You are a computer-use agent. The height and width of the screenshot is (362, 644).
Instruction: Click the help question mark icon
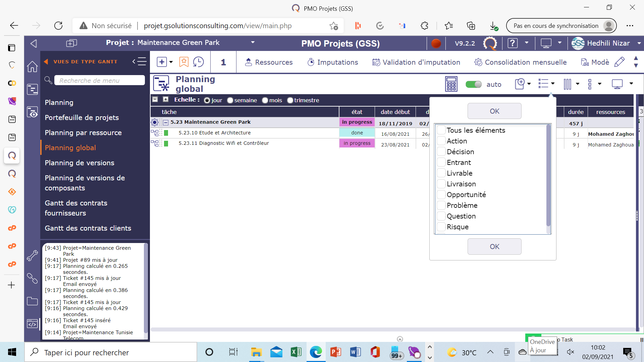(x=513, y=43)
